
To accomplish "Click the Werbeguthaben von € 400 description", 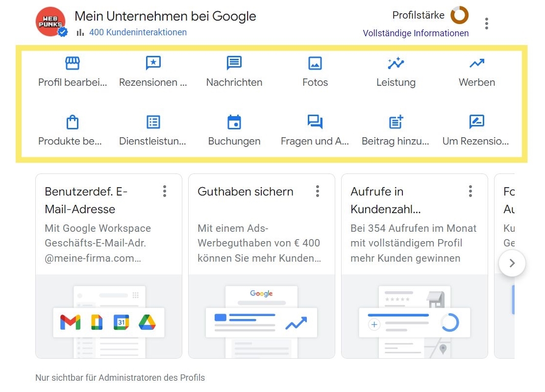I will click(259, 243).
